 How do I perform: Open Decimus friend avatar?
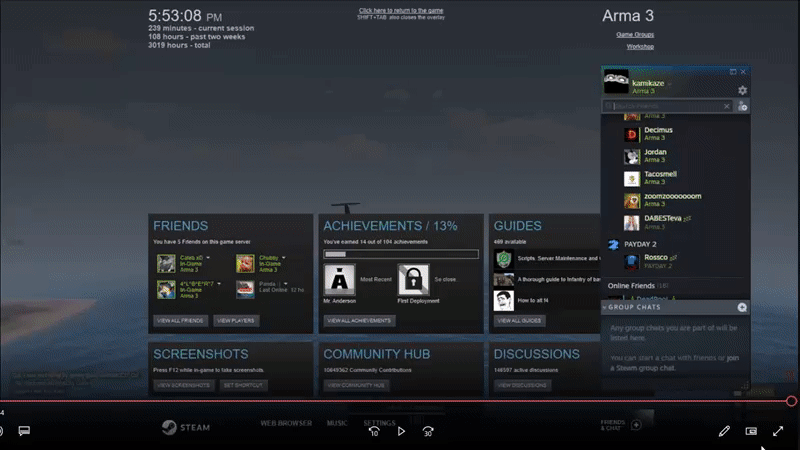click(632, 134)
